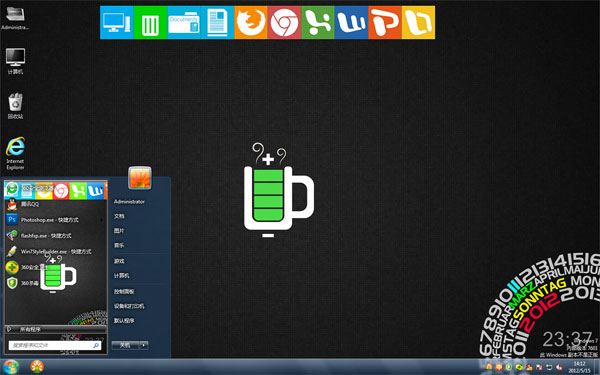
Task: Open 默认程序 in Start menu
Action: click(x=124, y=321)
